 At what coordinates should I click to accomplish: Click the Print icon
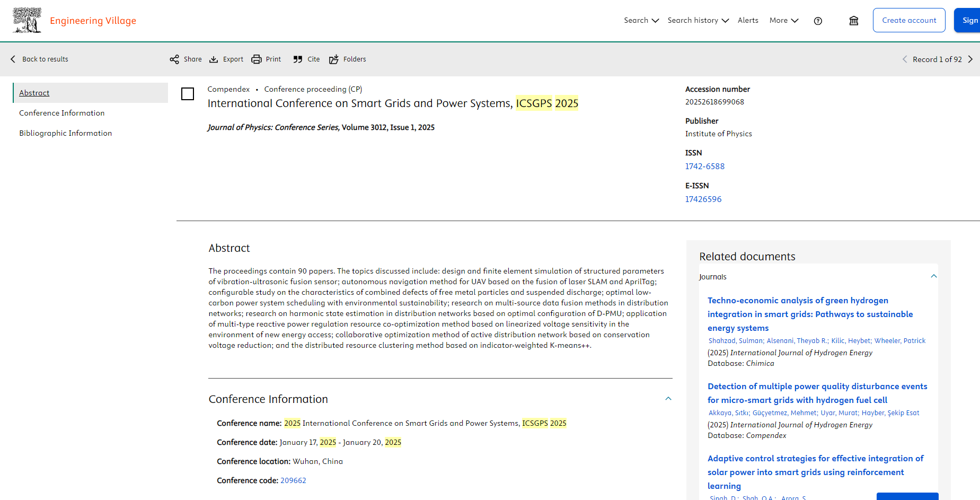click(257, 59)
